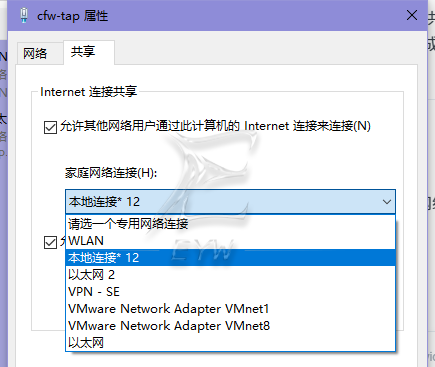Screen dimensions: 435x367
Task: Toggle the second checkbox partly hidden by the dropdown list
Action: pyautogui.click(x=50, y=242)
